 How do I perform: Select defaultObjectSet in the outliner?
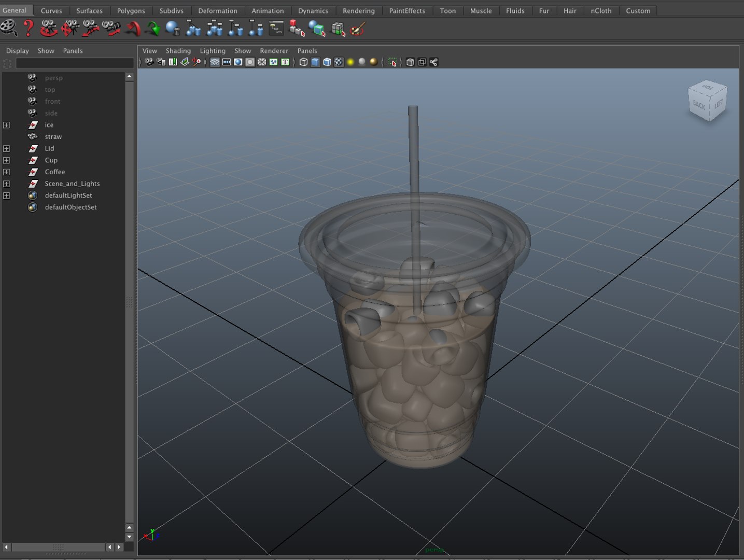point(71,207)
